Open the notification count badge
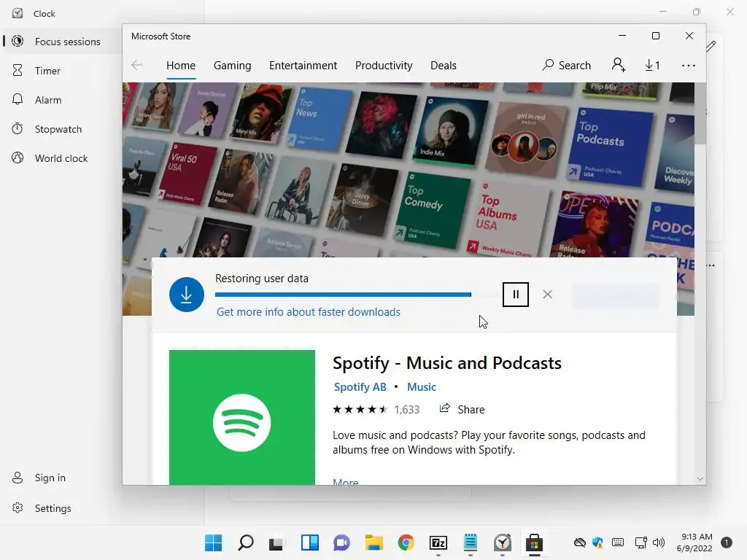 click(x=727, y=542)
